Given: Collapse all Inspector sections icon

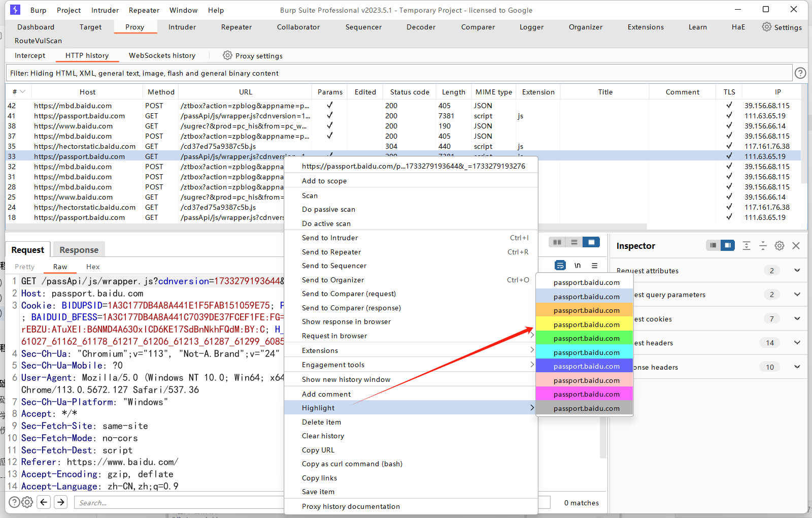Looking at the screenshot, I should (x=763, y=246).
